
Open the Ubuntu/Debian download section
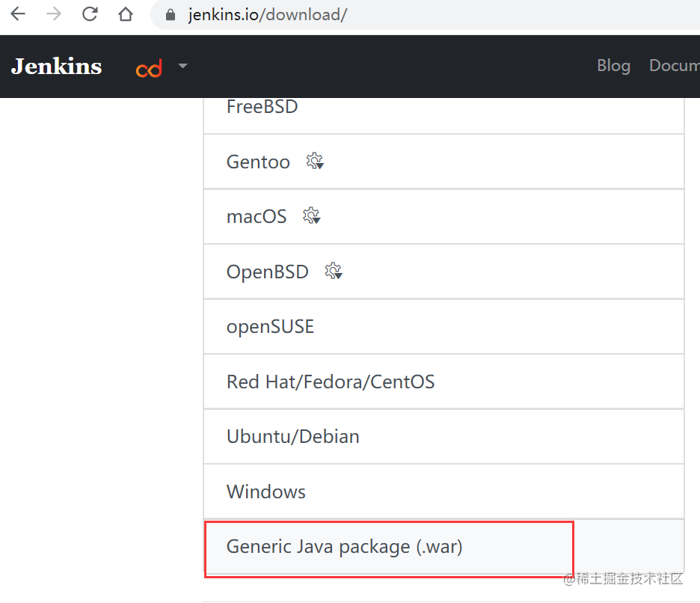tap(292, 437)
